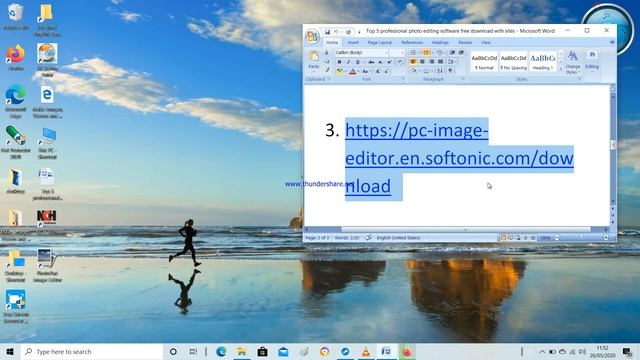Click the Windows Start button
The width and height of the screenshot is (640, 360).
click(10, 351)
